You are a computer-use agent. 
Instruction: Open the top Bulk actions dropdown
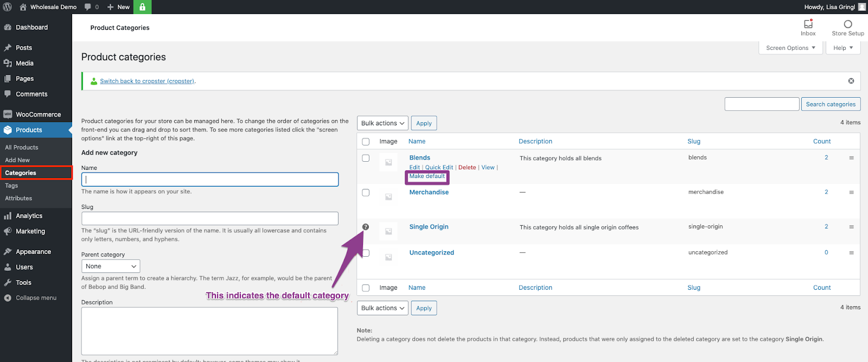(x=382, y=123)
